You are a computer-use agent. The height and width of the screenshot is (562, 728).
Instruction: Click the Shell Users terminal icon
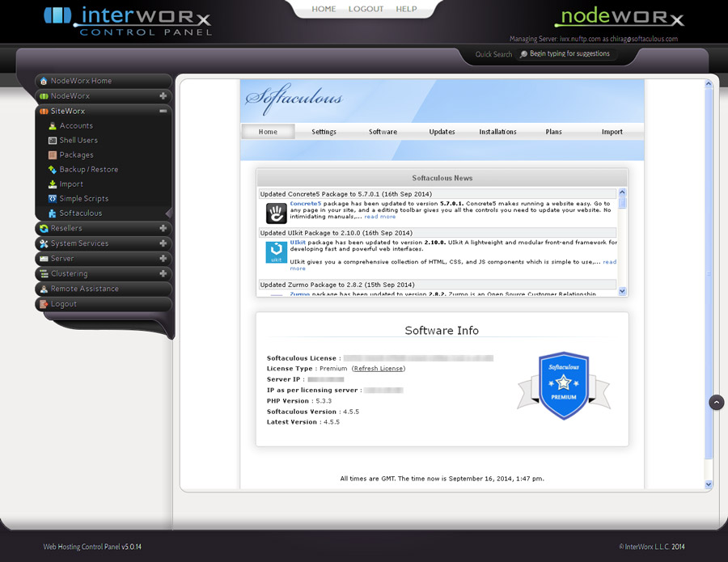53,141
